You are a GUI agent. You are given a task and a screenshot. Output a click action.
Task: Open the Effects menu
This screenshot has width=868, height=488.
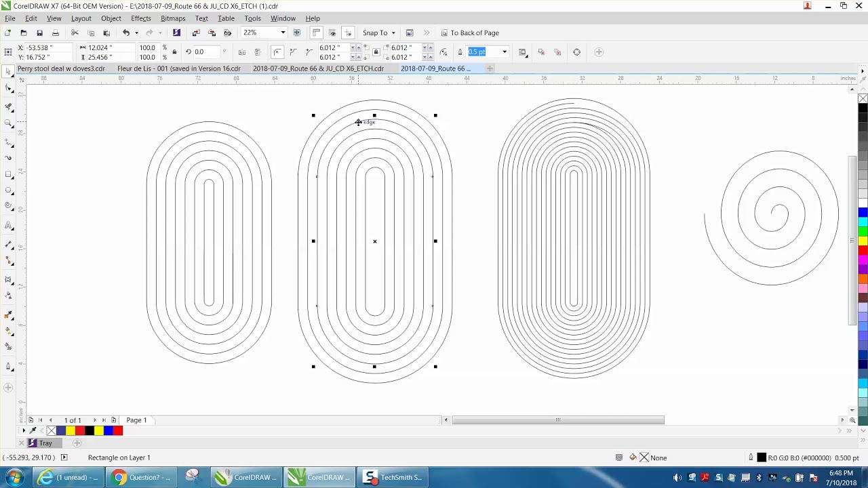click(x=141, y=18)
